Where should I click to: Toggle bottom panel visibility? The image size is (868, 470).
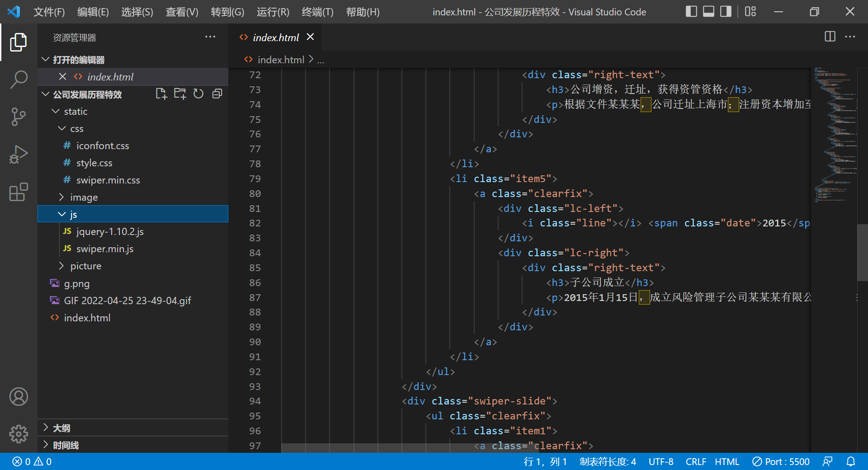708,12
